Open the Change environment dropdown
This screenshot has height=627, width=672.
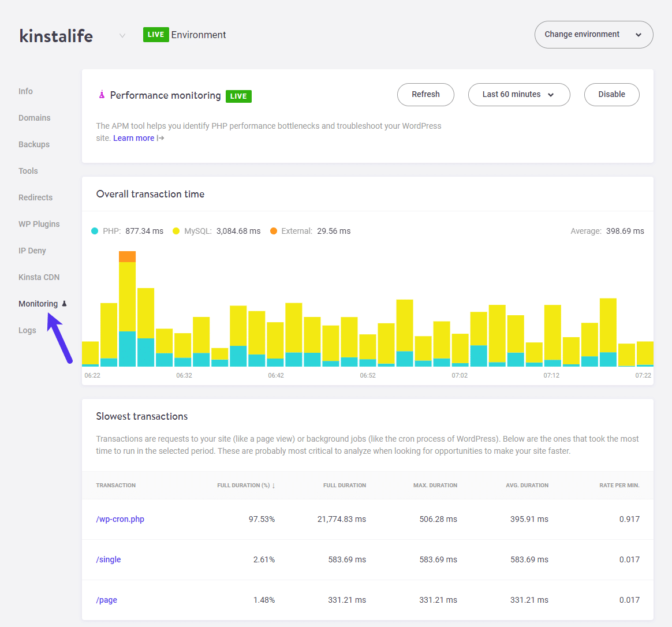click(593, 35)
